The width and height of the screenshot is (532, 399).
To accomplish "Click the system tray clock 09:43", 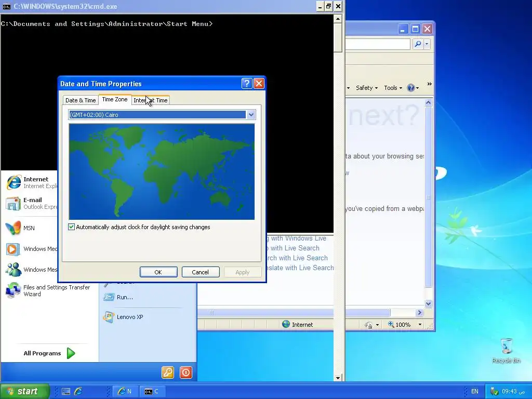I will [513, 392].
